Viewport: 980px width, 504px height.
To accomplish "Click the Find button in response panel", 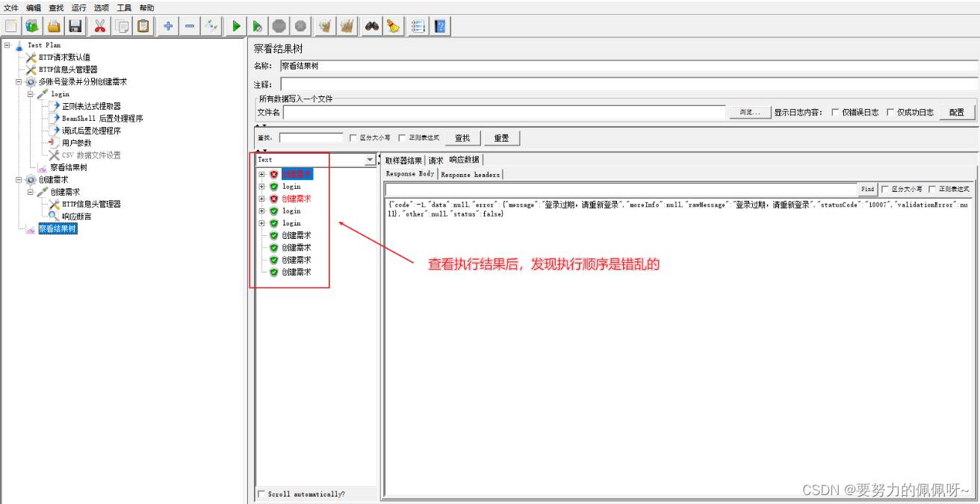I will tap(867, 189).
